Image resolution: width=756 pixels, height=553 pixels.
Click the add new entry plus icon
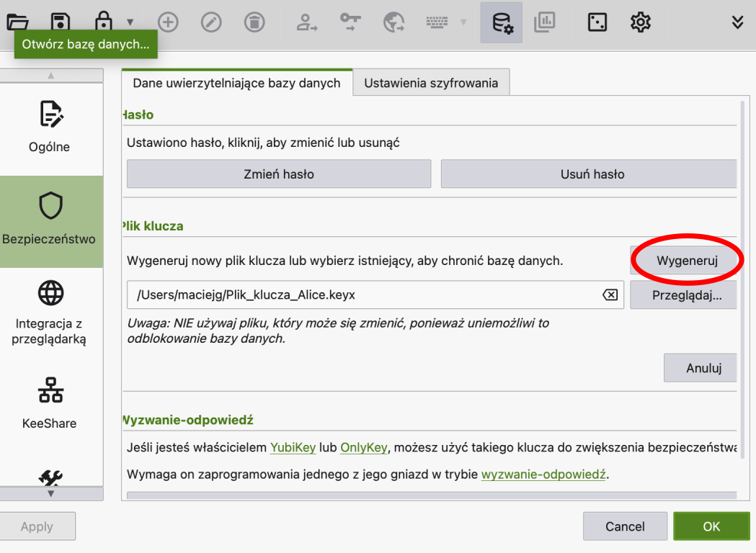(168, 22)
